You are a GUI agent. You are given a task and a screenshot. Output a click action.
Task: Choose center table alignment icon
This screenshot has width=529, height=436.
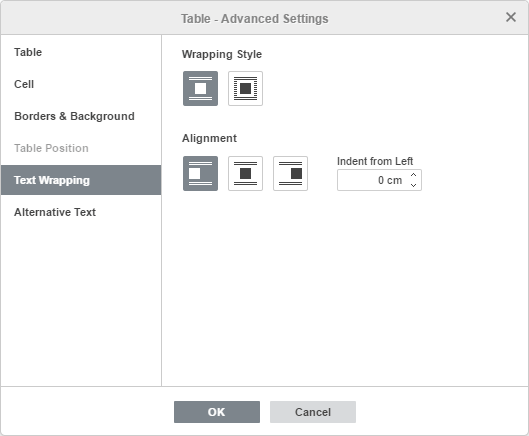(245, 173)
